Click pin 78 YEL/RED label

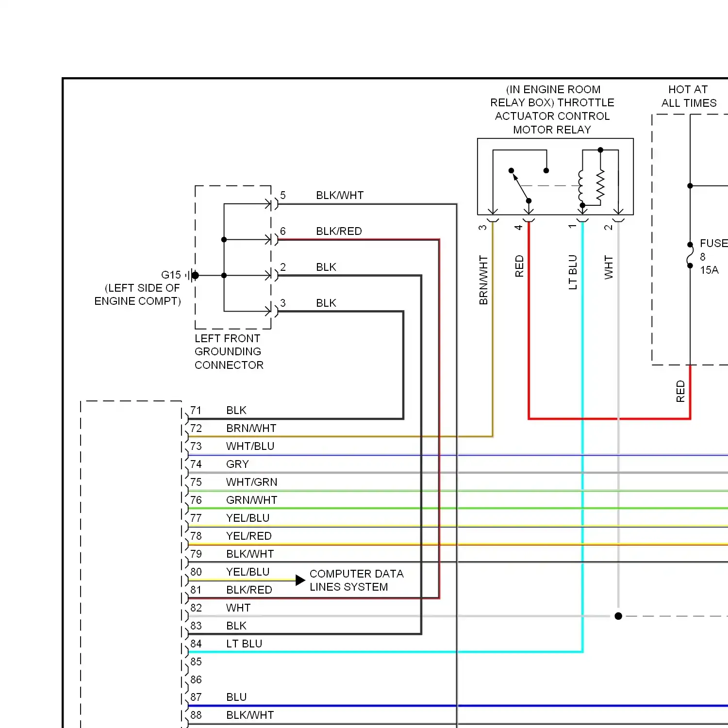249,536
